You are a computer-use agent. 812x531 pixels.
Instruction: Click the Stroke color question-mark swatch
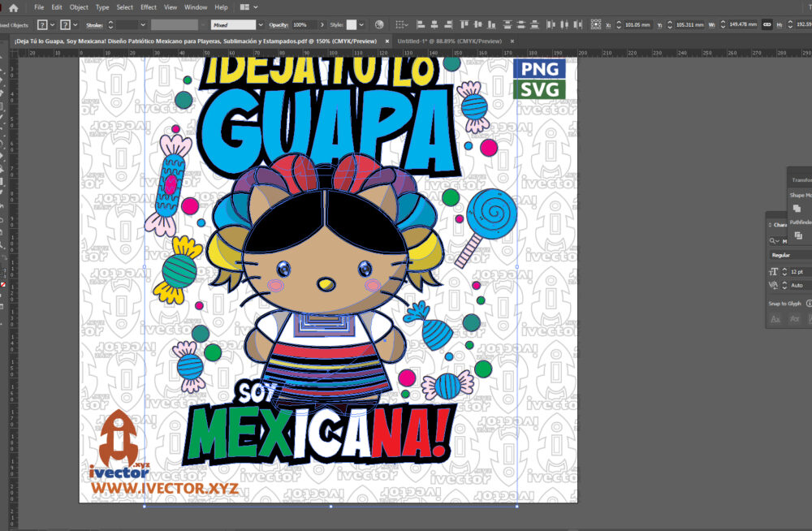pos(65,25)
